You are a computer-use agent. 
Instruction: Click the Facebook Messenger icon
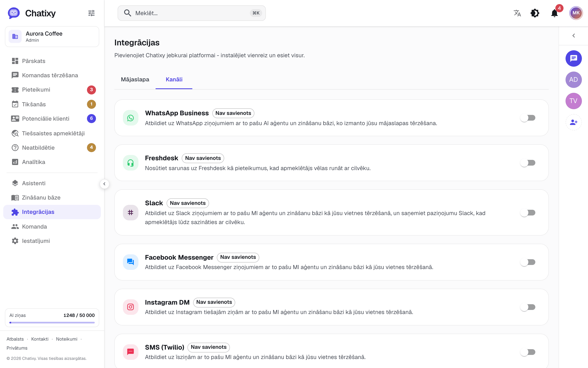130,262
